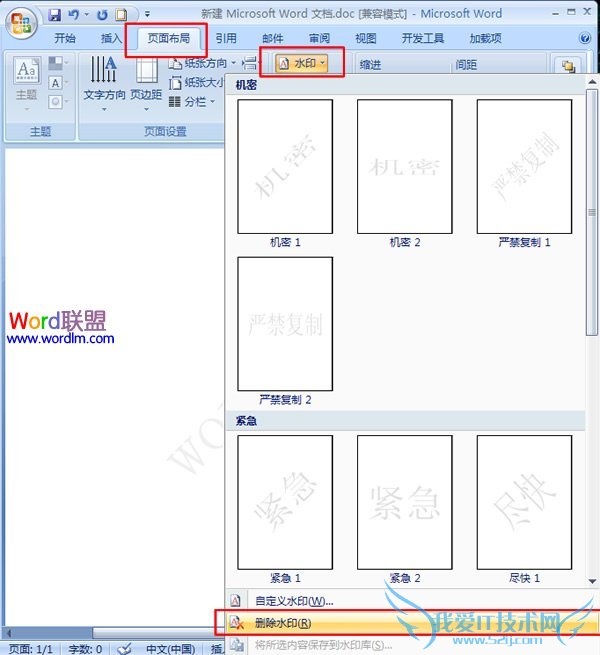
Task: Save the document with the floppy icon
Action: pyautogui.click(x=54, y=15)
